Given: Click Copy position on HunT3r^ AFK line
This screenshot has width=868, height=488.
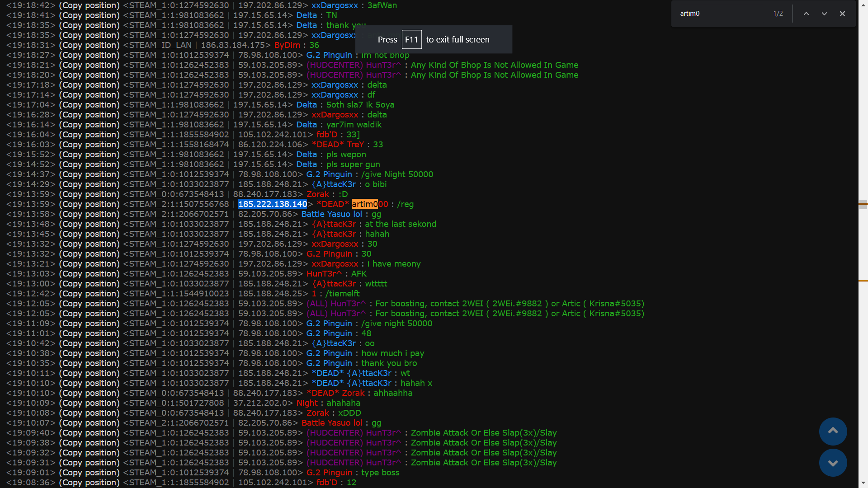Looking at the screenshot, I should coord(89,274).
